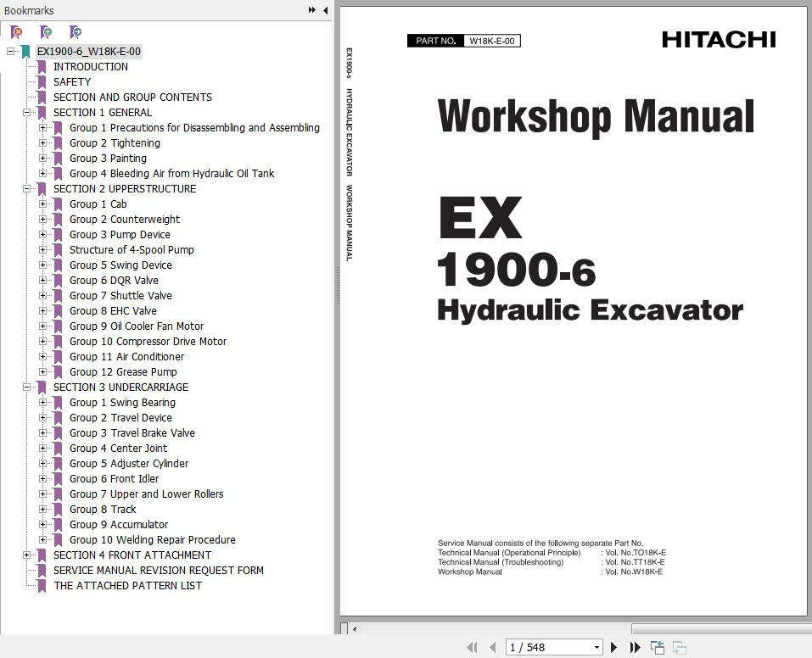This screenshot has width=812, height=658.
Task: Click the add new bookmark icon
Action: point(46,32)
